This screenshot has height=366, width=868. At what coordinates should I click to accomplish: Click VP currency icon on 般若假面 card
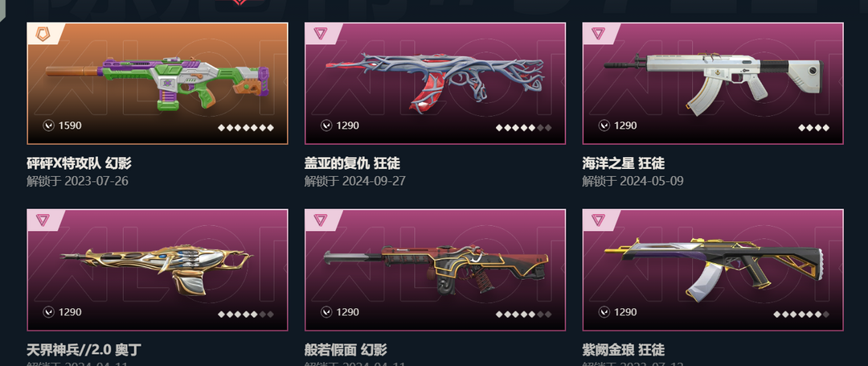pos(326,312)
